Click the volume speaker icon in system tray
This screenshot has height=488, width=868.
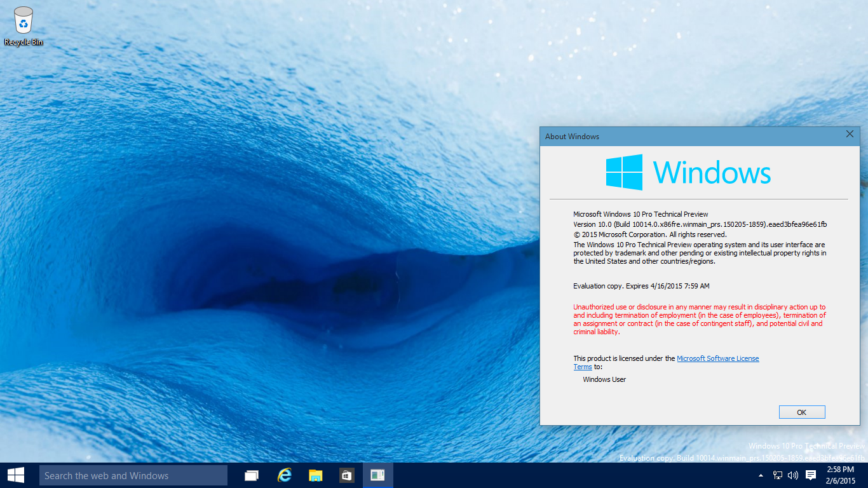792,475
